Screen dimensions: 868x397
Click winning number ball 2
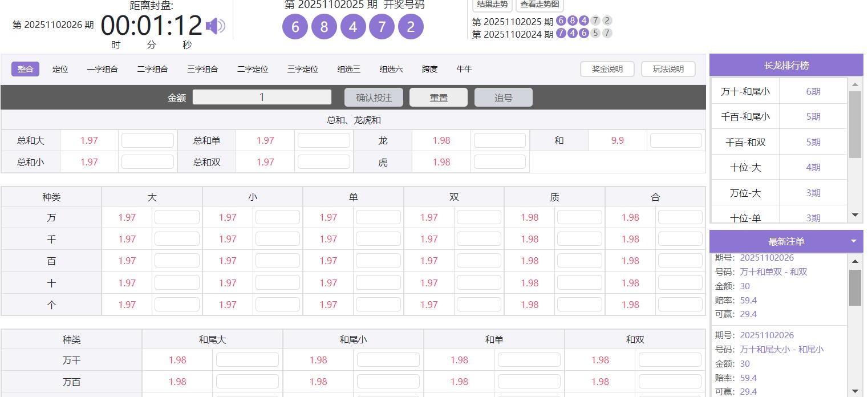411,26
